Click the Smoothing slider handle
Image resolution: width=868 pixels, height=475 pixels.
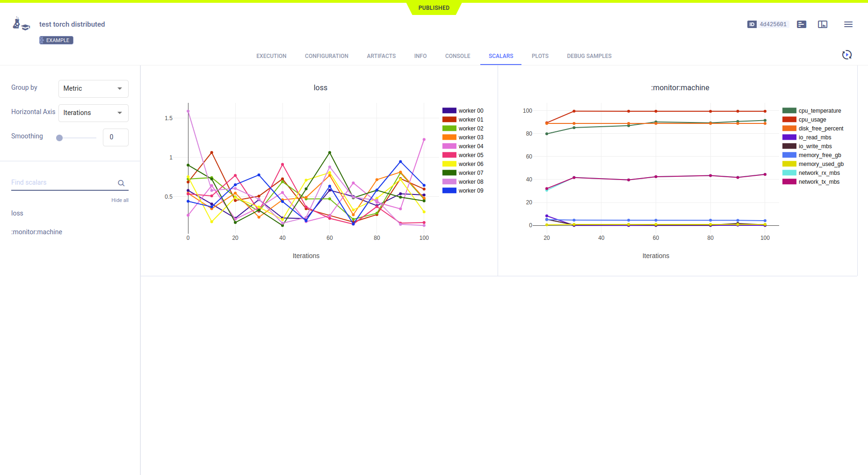[59, 138]
